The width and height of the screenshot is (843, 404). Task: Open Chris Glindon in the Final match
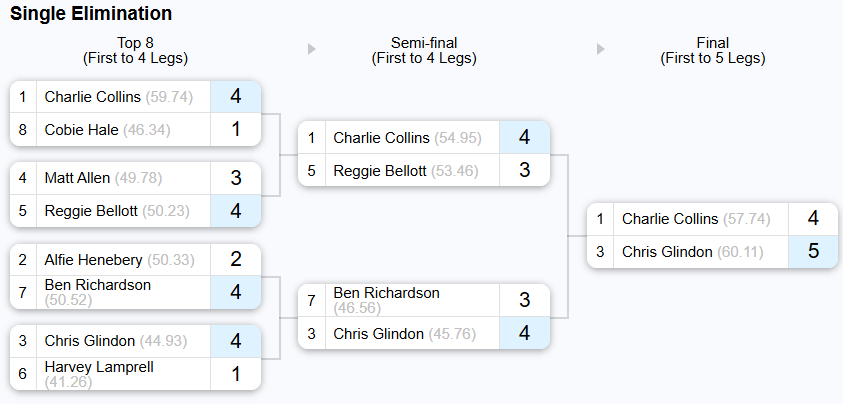pyautogui.click(x=692, y=252)
